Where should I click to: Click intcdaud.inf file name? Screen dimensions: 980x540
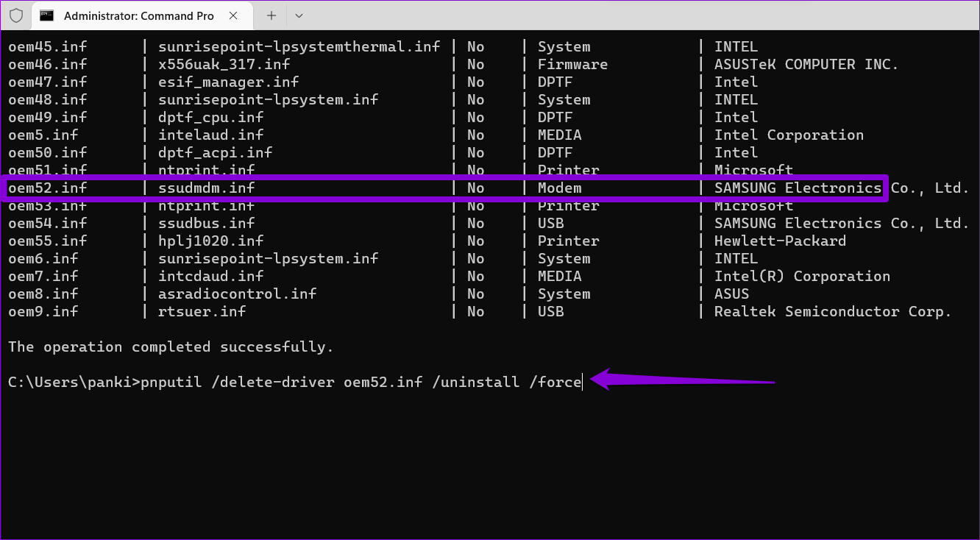tap(211, 277)
